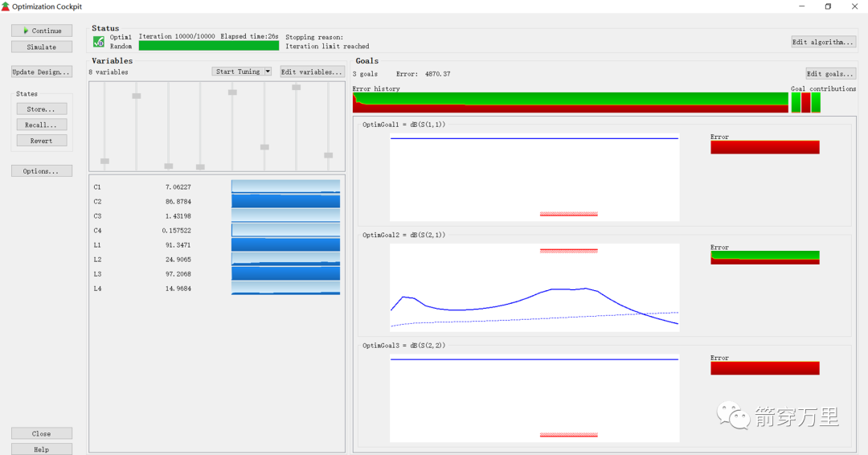Click the eighth variable slider handle
The width and height of the screenshot is (868, 455).
pyautogui.click(x=328, y=155)
